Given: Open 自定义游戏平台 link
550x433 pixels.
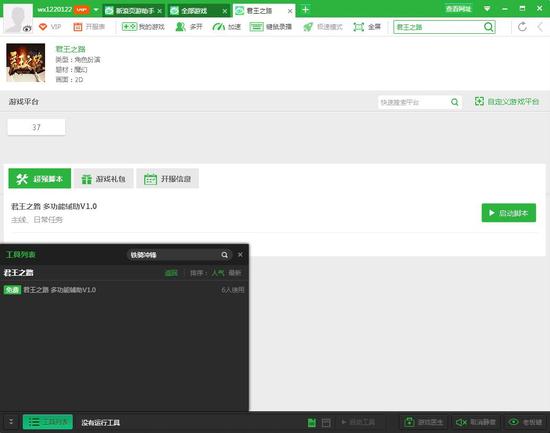Looking at the screenshot, I should [507, 102].
